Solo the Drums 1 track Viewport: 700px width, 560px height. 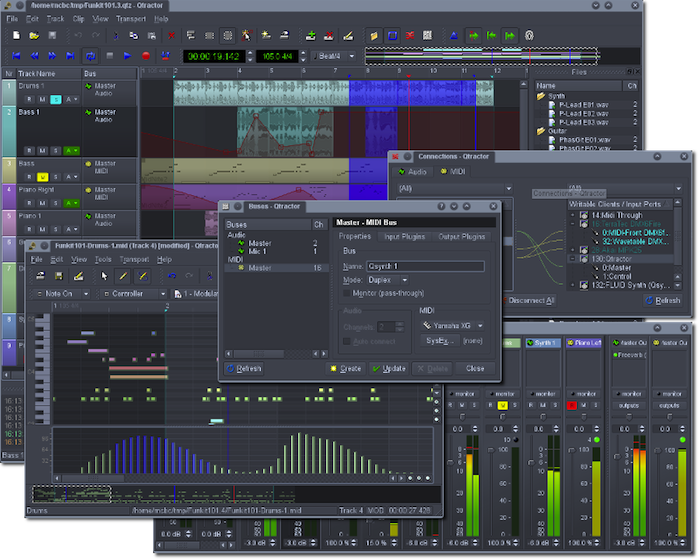[55, 99]
